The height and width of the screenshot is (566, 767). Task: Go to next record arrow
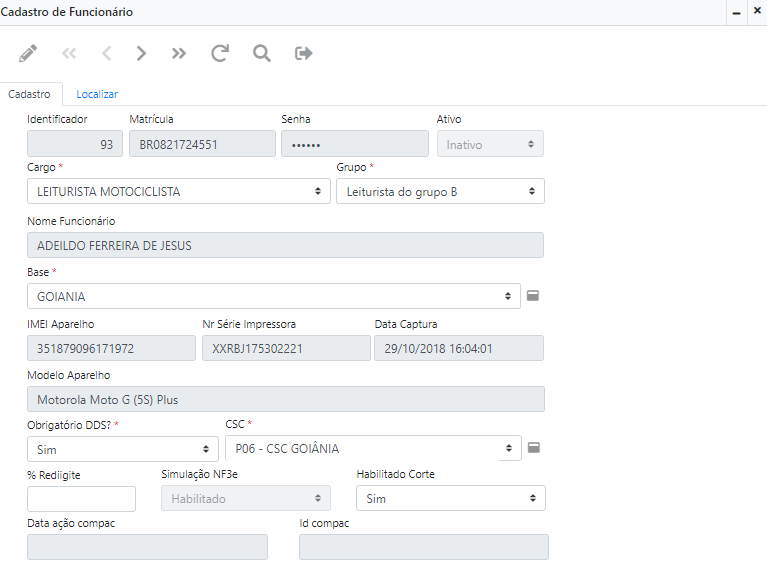pyautogui.click(x=141, y=53)
